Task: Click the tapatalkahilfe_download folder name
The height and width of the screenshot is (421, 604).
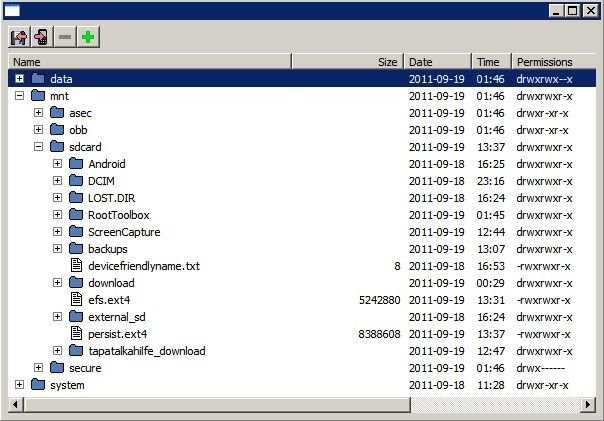Action: [147, 351]
